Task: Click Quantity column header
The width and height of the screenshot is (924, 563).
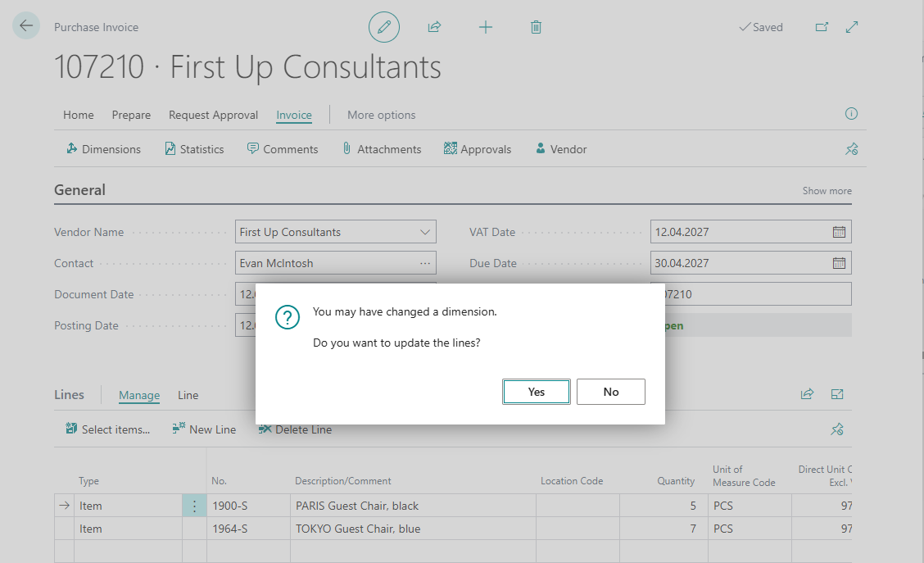Action: tap(676, 481)
